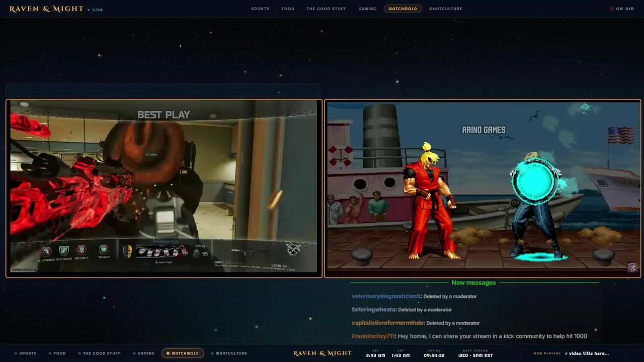Click the Now Playing video title ticker
Viewport: 644px width, 362px height.
(587, 353)
